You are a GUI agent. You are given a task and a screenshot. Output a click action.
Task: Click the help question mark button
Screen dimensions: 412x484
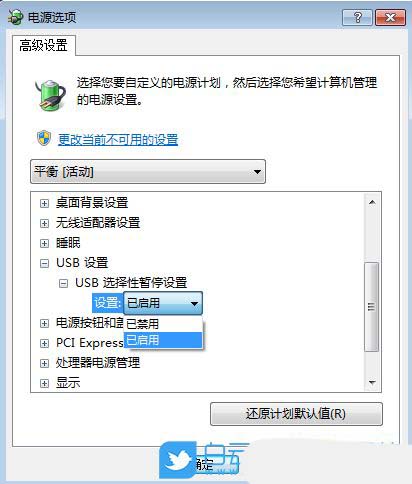[x=357, y=17]
